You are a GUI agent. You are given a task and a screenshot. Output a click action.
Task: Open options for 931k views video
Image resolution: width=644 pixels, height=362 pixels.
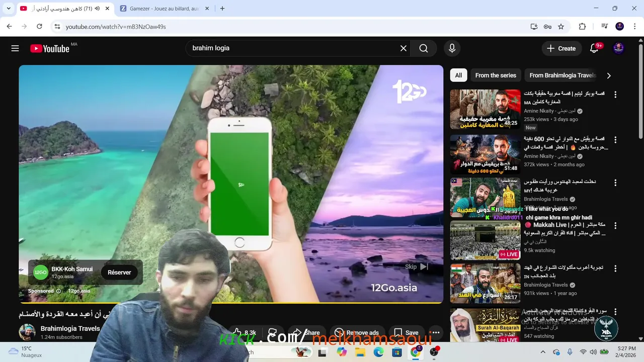[615, 268]
